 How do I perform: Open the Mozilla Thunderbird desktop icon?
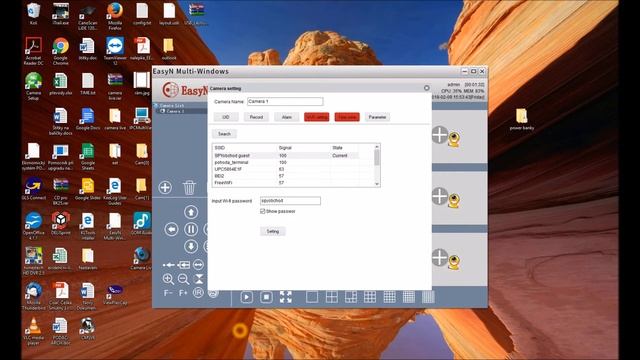coord(33,296)
